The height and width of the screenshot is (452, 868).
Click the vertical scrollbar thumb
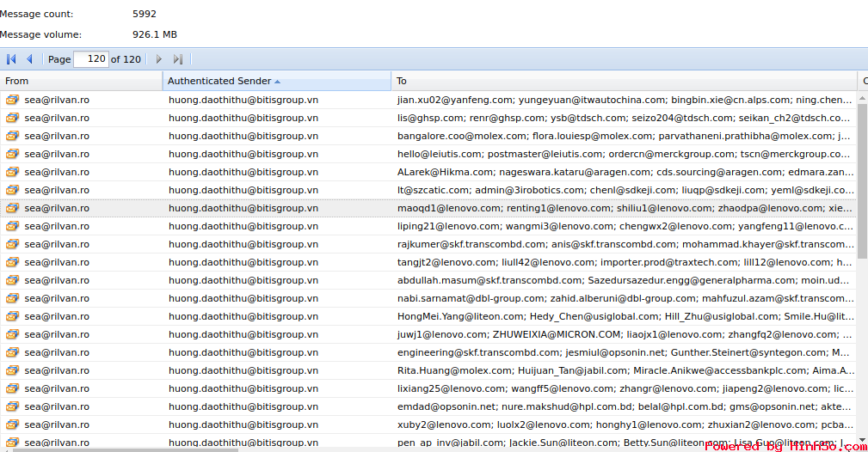tap(862, 180)
